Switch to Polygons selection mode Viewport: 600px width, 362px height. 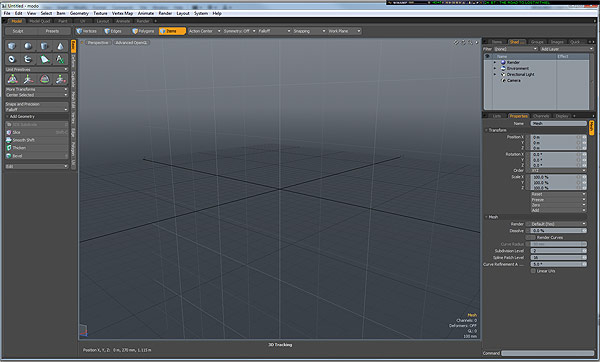[143, 31]
